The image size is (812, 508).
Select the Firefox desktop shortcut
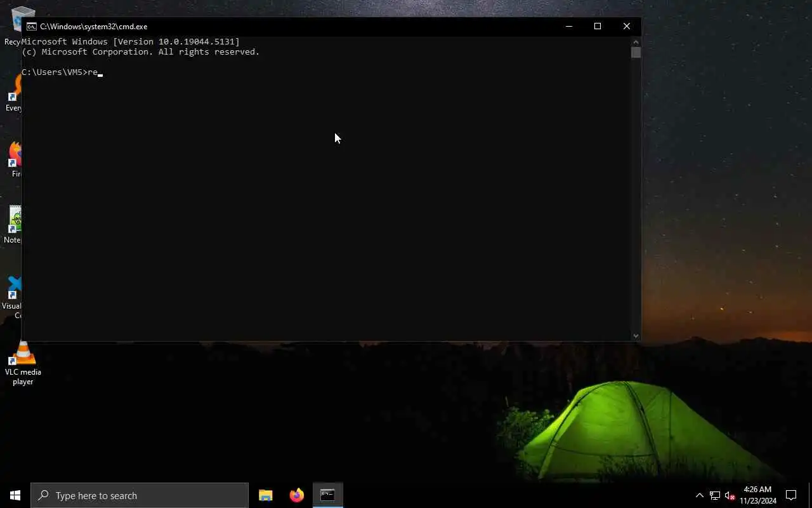coord(13,159)
